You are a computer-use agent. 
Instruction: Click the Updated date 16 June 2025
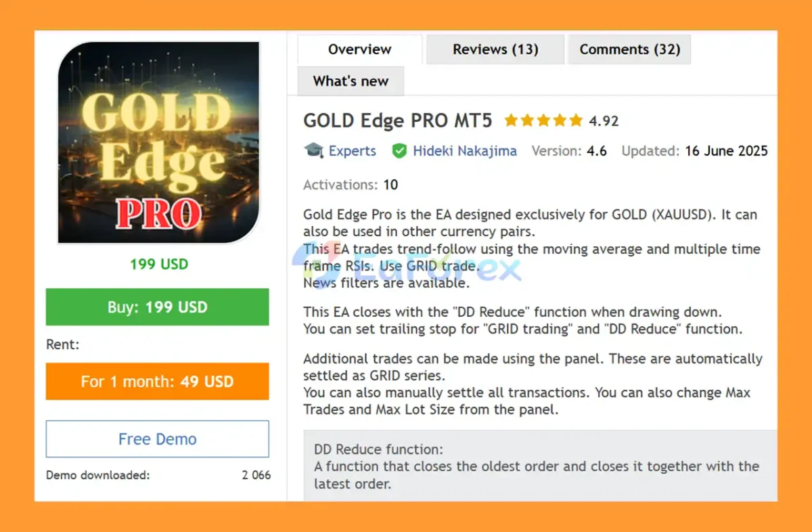[x=726, y=151]
